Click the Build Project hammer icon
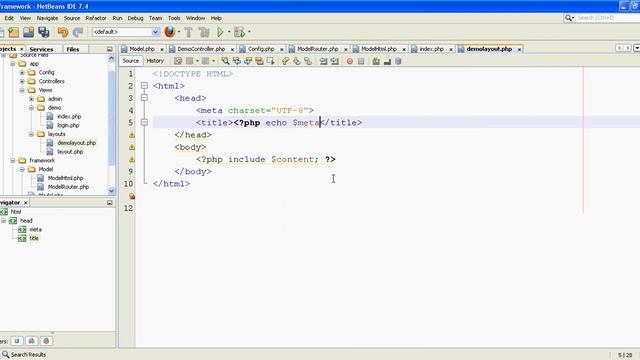The width and height of the screenshot is (640, 360). pyautogui.click(x=189, y=32)
